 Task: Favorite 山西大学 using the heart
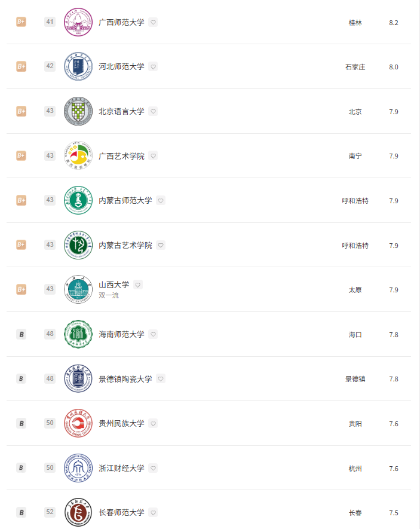pos(138,285)
